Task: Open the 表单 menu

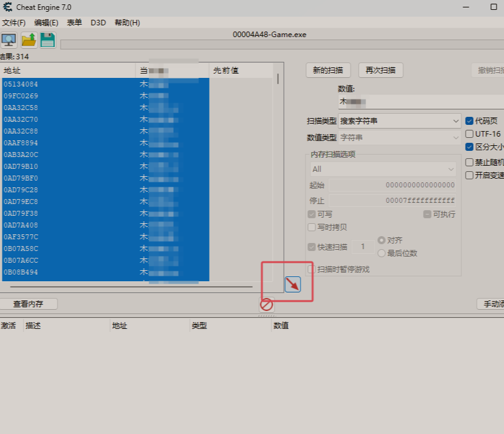Action: [x=74, y=23]
